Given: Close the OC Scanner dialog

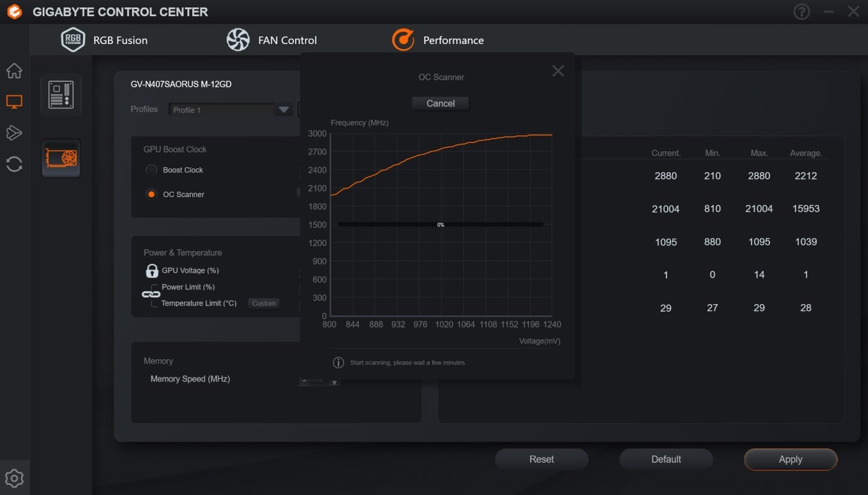Looking at the screenshot, I should (x=558, y=71).
